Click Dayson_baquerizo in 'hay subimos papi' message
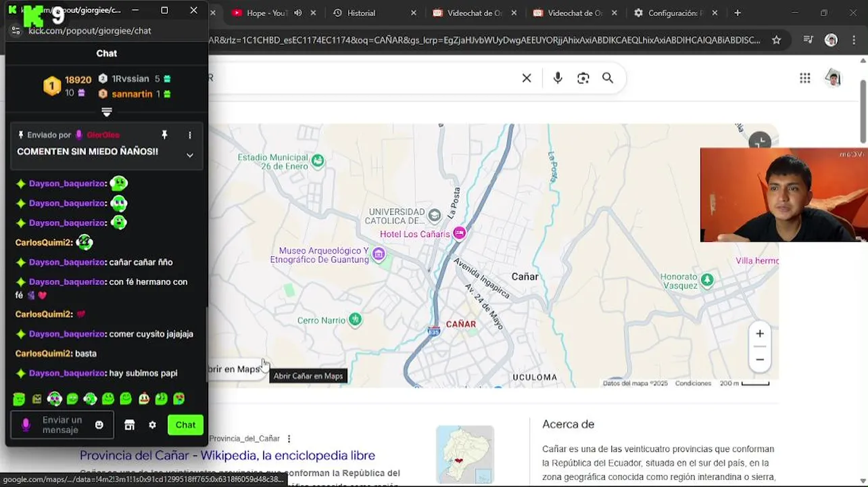The image size is (868, 487). tap(68, 373)
